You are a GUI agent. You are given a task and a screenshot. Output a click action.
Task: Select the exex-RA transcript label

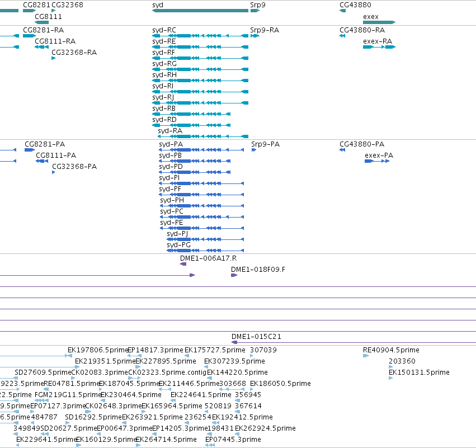(x=378, y=41)
